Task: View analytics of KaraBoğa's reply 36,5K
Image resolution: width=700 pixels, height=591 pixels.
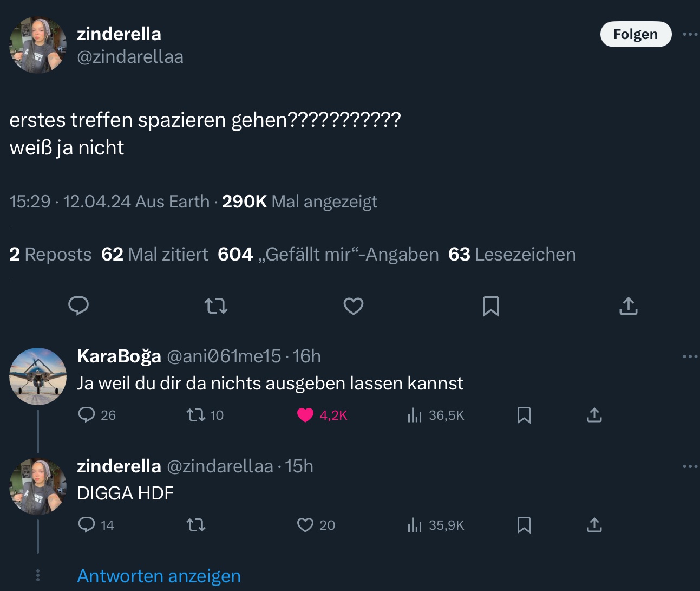Action: (x=415, y=415)
